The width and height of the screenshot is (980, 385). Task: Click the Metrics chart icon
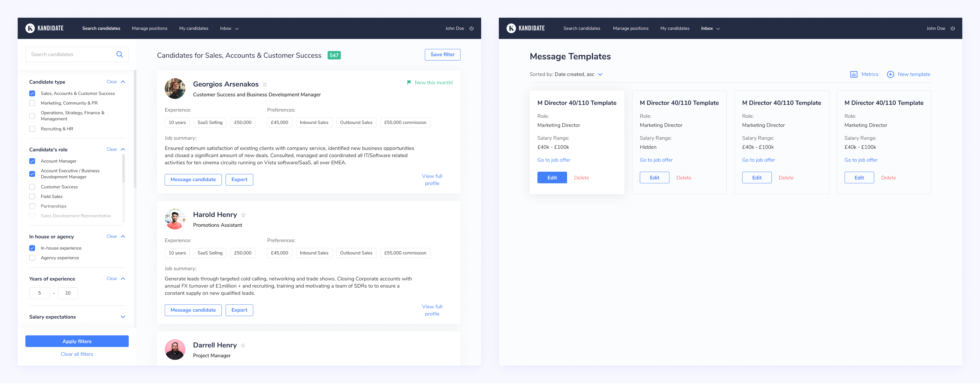(854, 74)
